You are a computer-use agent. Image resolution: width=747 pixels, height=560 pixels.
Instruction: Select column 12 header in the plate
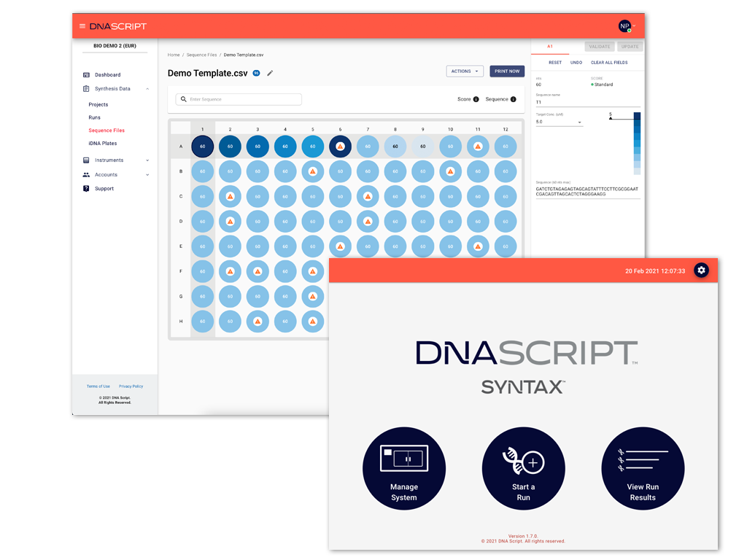[x=506, y=129]
